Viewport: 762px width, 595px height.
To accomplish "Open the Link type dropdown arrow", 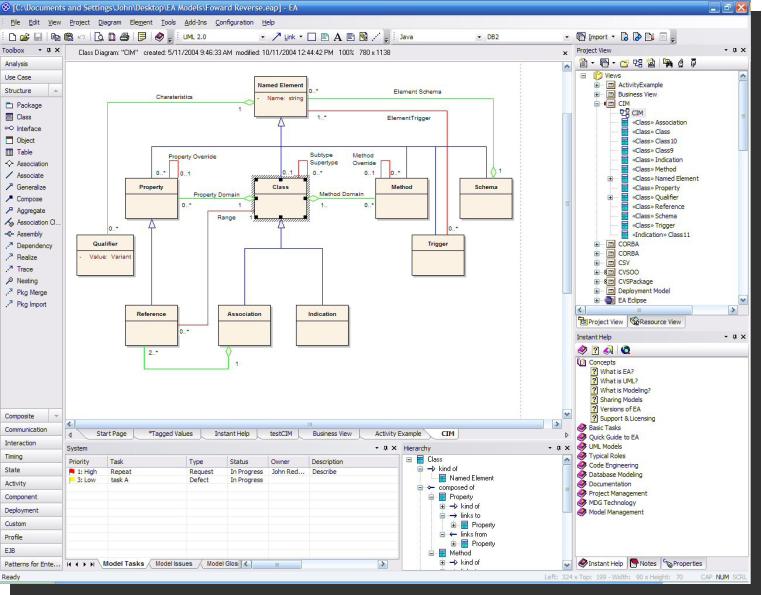I will click(x=301, y=37).
